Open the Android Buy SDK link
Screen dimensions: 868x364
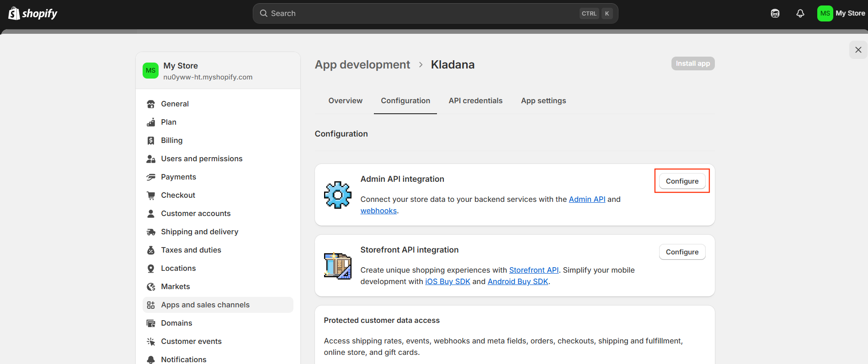point(518,282)
